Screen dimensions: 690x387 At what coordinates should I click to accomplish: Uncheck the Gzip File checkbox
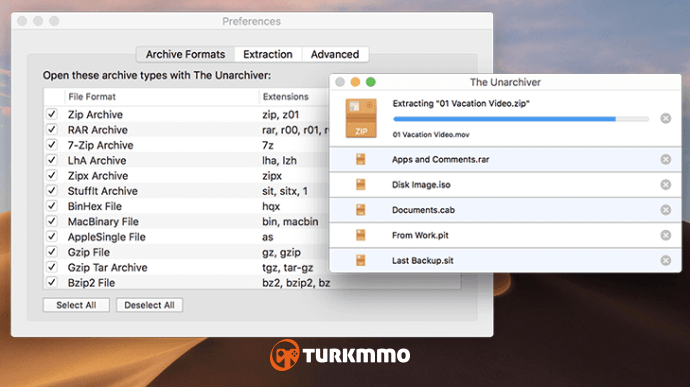52,251
